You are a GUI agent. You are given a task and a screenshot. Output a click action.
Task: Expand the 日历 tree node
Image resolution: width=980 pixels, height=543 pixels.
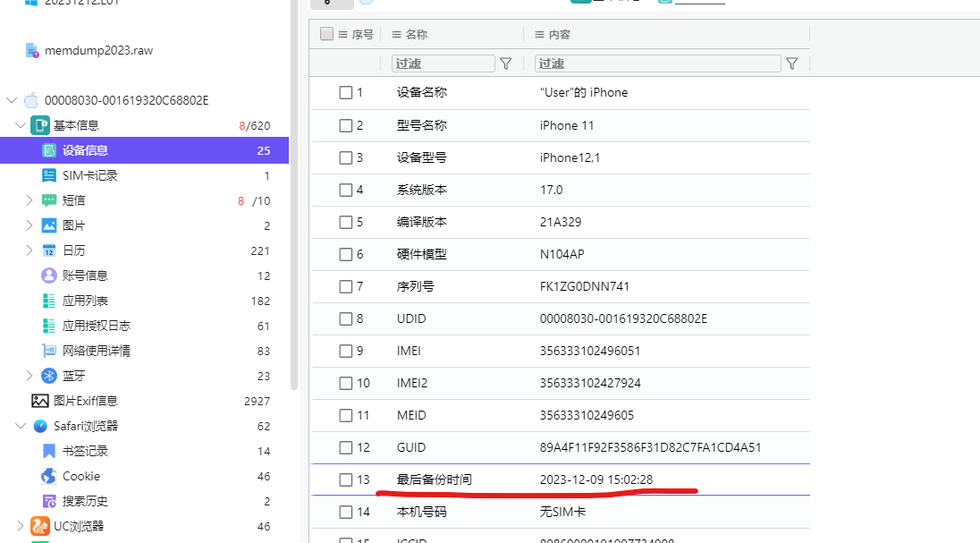coord(29,250)
